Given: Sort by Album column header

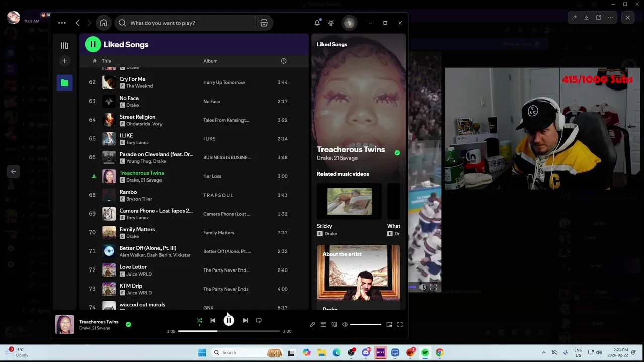Looking at the screenshot, I should 210,61.
